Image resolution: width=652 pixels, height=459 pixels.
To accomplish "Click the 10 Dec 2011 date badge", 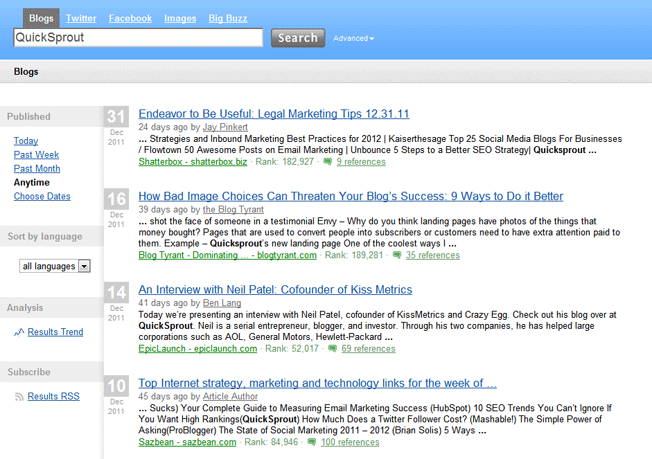I will pos(116,396).
